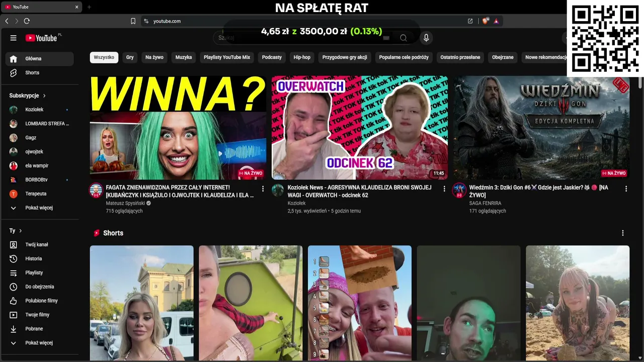
Task: Click the YouTube logo
Action: (x=41, y=38)
